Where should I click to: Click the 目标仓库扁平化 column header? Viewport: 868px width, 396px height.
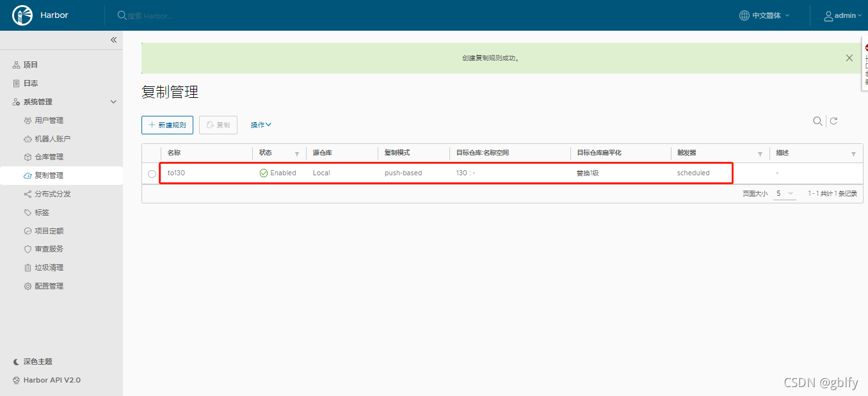[x=599, y=153]
